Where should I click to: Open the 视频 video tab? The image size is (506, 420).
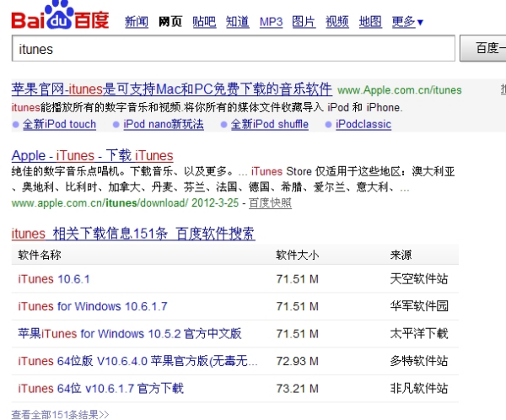point(337,22)
